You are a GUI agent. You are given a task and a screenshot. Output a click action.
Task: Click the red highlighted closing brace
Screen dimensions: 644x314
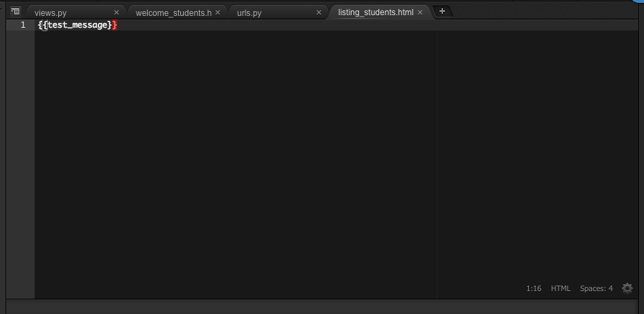(114, 25)
